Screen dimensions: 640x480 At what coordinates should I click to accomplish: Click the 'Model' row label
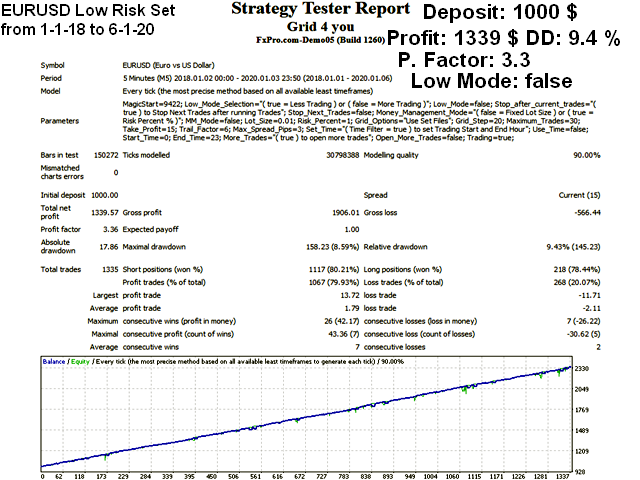[x=50, y=91]
